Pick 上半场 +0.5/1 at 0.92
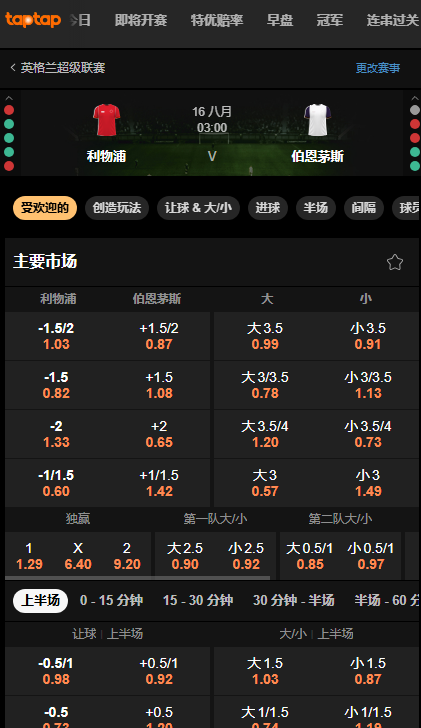 pyautogui.click(x=159, y=671)
